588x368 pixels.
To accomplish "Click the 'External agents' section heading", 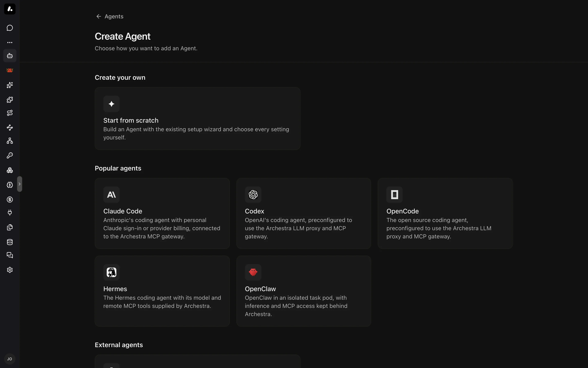I will [119, 345].
